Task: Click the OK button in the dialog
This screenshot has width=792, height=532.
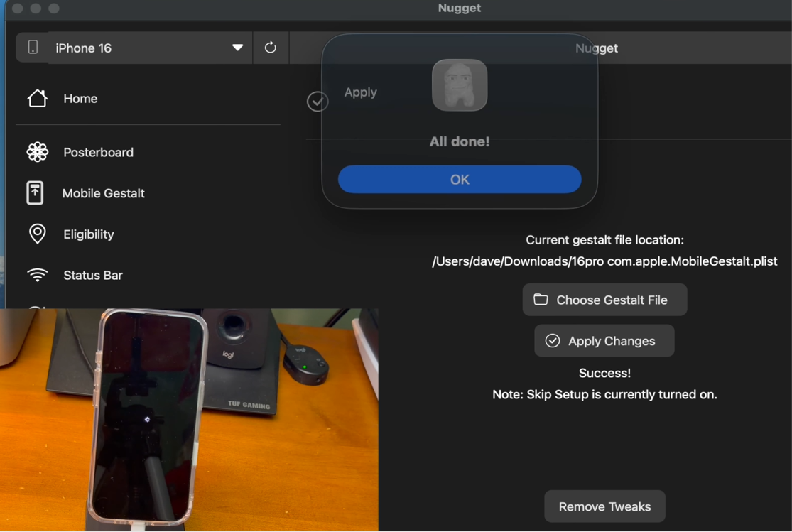Action: pos(459,180)
